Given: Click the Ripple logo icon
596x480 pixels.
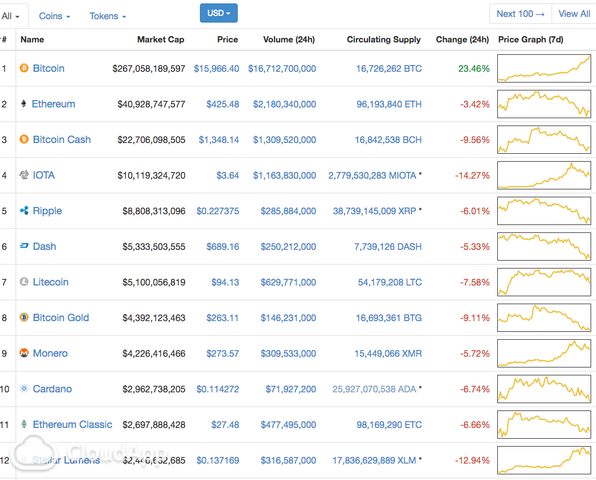Looking at the screenshot, I should coord(24,211).
